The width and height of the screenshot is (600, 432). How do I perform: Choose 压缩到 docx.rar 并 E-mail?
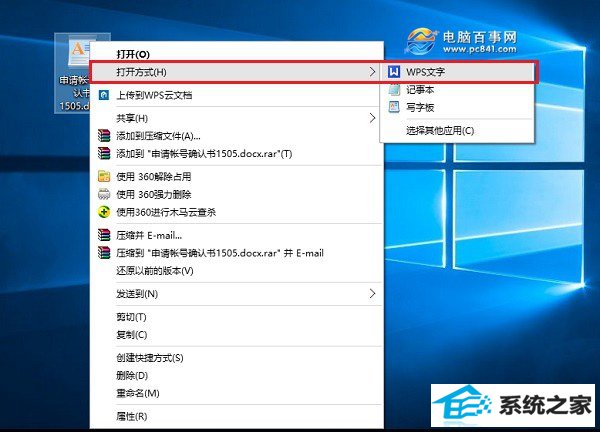[236, 253]
